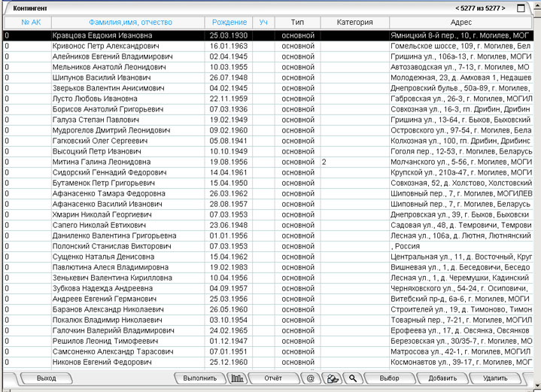541x392 pixels.
Task: Open the magnifying glass search button
Action: 353,378
